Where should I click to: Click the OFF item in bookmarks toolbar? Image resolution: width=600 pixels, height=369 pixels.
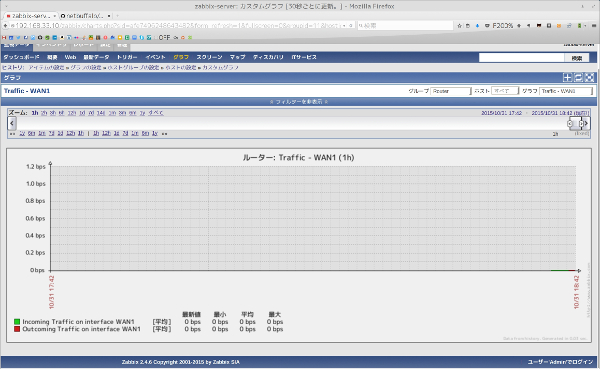click(x=164, y=38)
